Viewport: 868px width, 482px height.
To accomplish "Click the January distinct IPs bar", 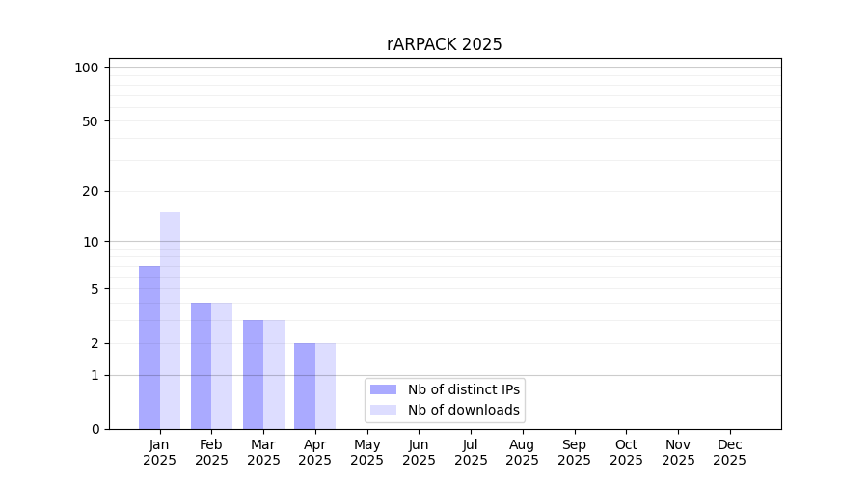I will click(149, 347).
